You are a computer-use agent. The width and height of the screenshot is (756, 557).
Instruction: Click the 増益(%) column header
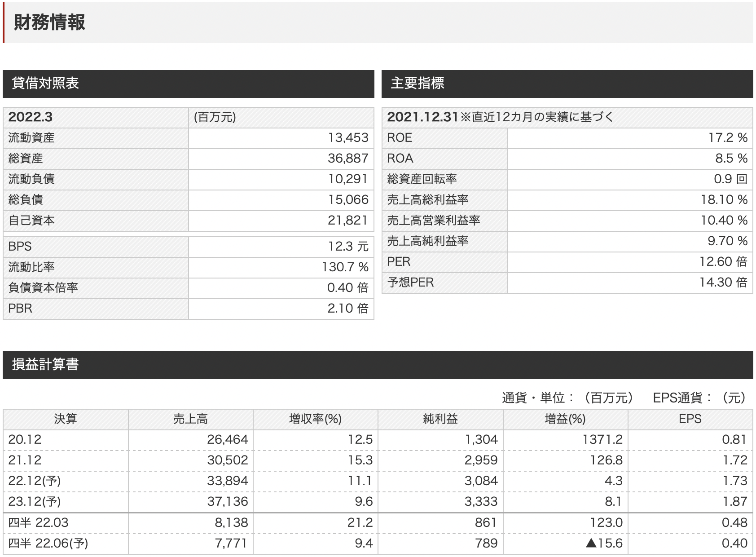point(566,420)
